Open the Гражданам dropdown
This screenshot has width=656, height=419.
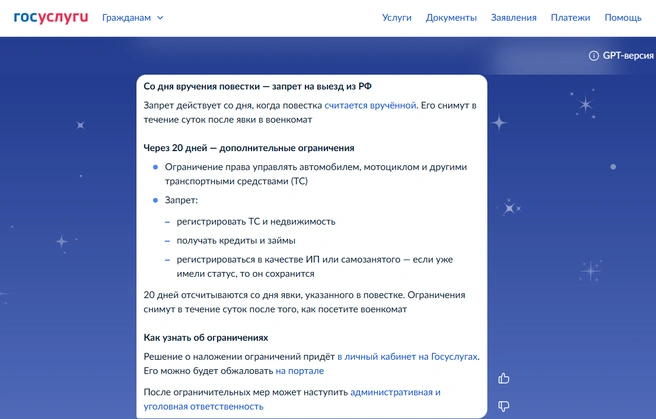point(133,18)
